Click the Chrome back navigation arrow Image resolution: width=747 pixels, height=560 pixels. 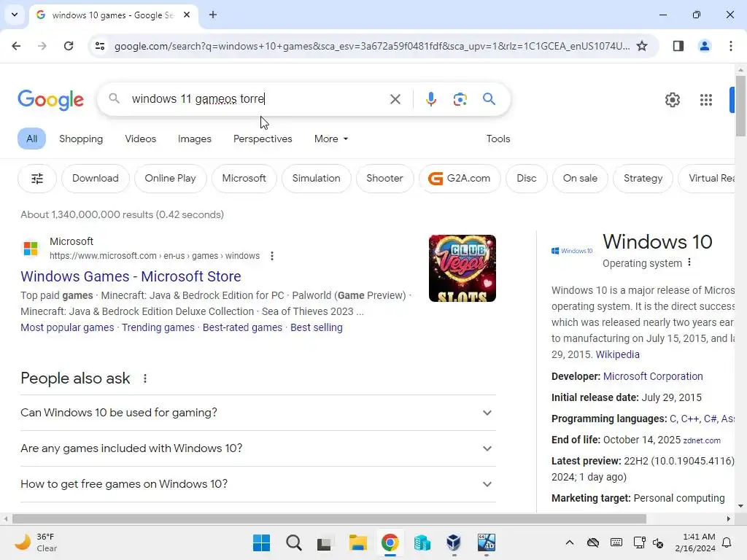[x=16, y=46]
